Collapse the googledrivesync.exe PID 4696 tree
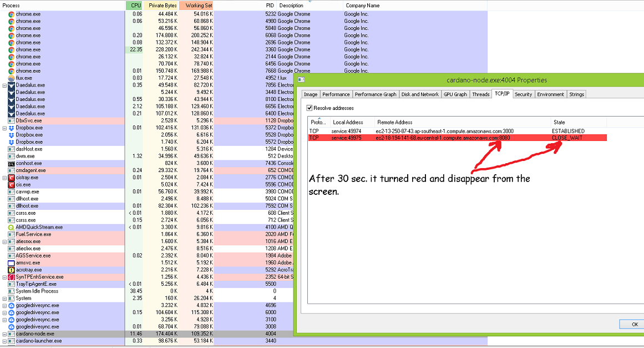The image size is (644, 348). coord(4,306)
